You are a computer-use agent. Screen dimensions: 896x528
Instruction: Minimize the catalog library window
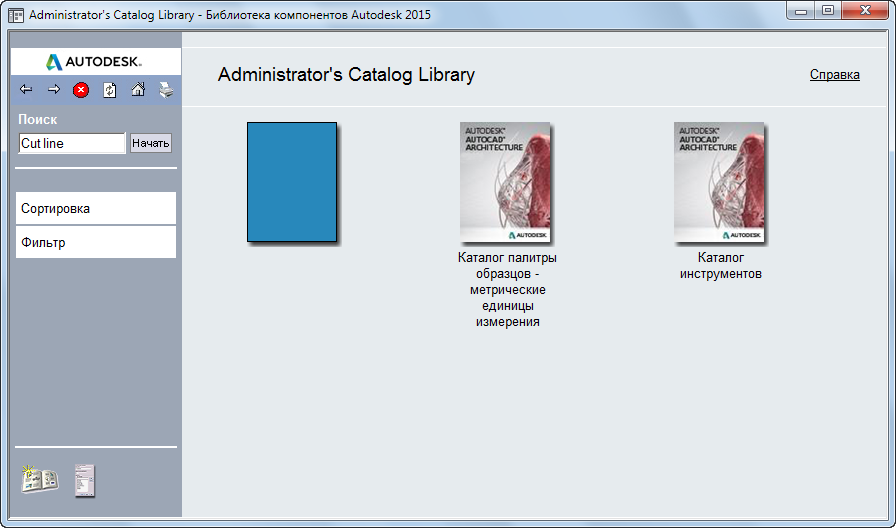(x=801, y=10)
